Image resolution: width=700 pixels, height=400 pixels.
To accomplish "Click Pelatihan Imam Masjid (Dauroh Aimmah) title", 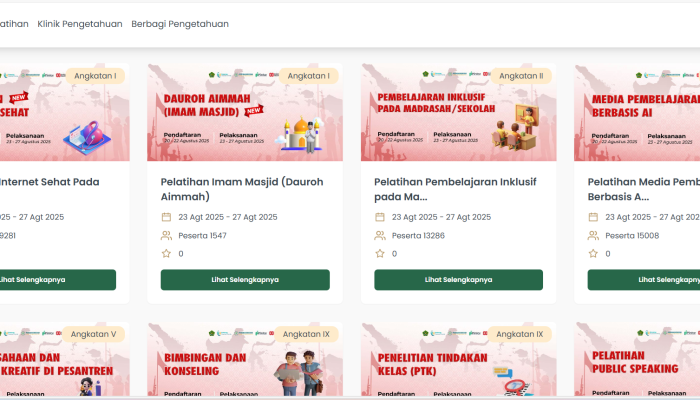I will [242, 189].
